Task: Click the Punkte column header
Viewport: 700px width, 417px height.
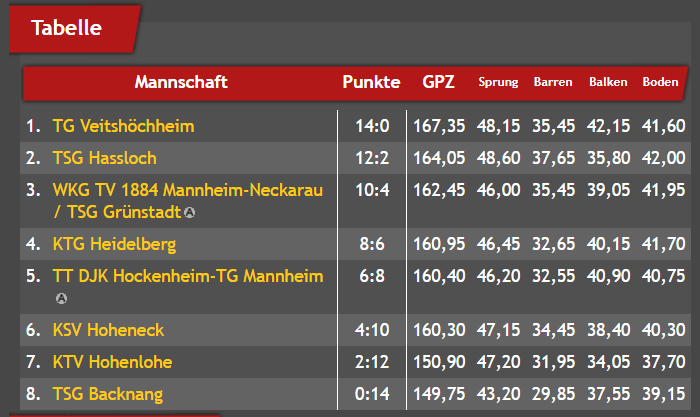Action: [371, 82]
